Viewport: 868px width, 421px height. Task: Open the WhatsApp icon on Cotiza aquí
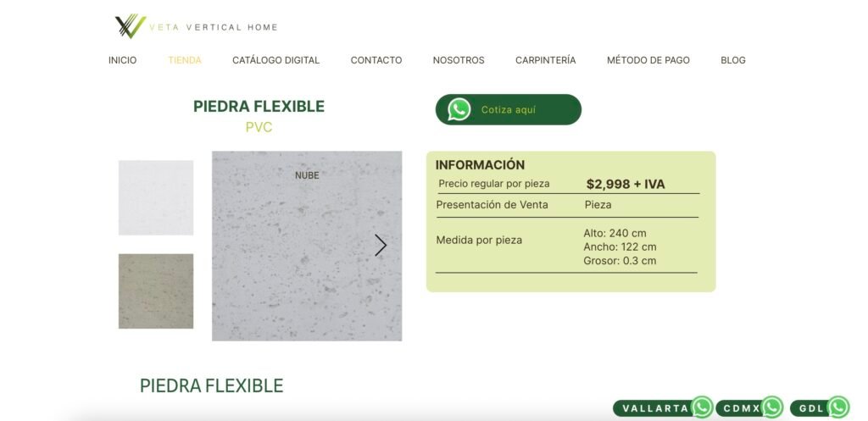tap(459, 109)
